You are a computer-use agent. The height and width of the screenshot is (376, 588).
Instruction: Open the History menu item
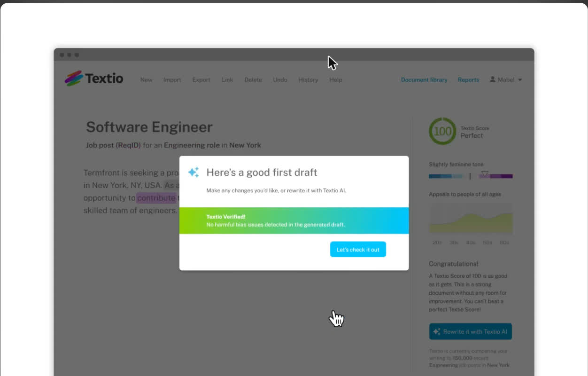coord(308,80)
